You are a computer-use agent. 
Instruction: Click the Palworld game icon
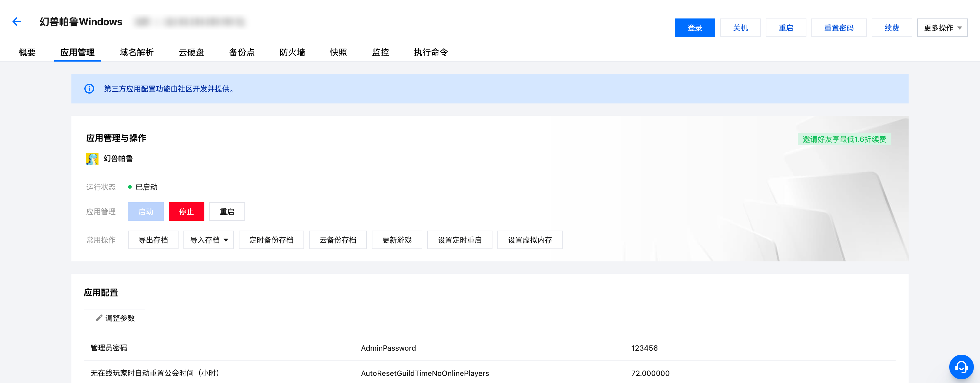pyautogui.click(x=92, y=159)
